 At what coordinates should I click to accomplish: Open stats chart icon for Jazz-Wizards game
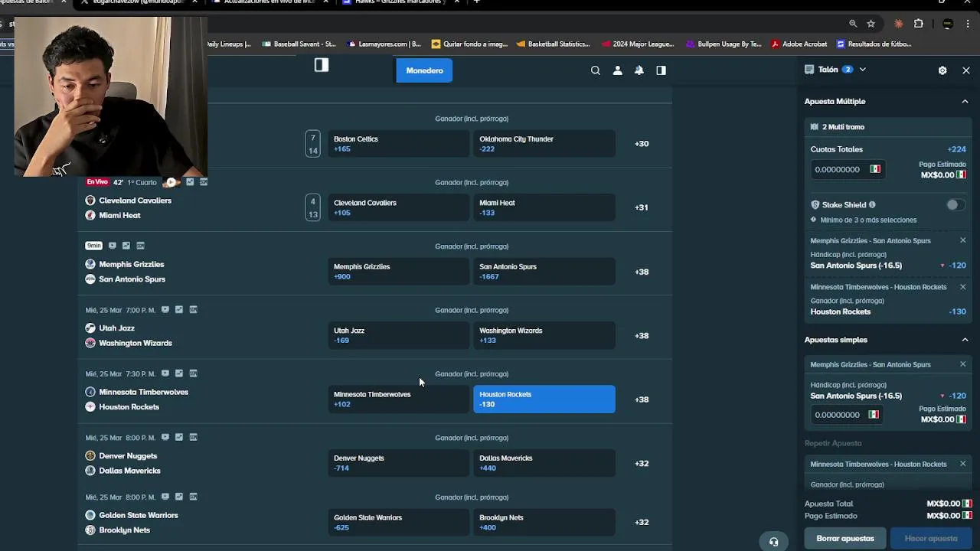[179, 310]
